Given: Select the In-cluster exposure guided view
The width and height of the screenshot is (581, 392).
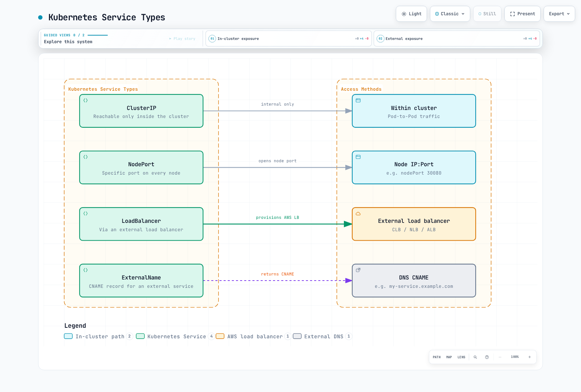Looking at the screenshot, I should tap(289, 38).
